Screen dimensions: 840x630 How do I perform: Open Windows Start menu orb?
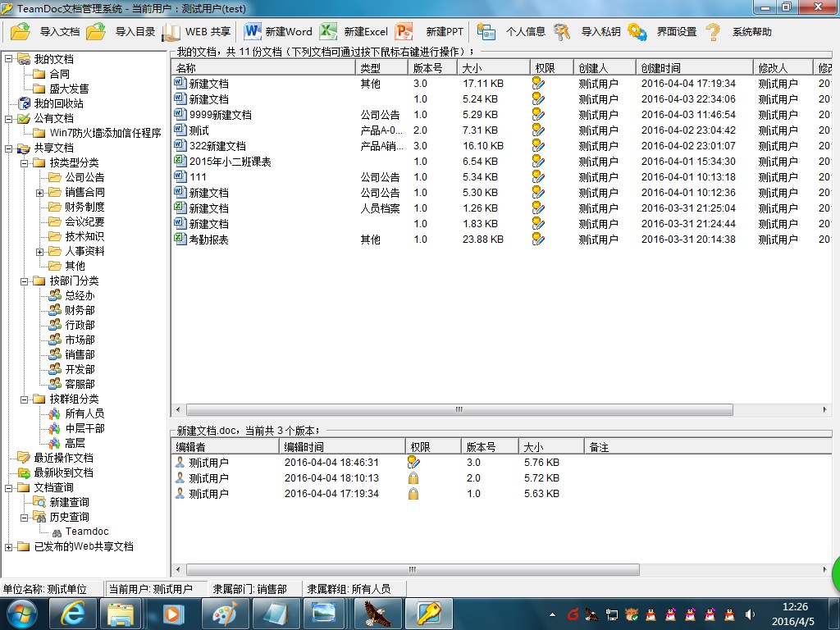22,614
